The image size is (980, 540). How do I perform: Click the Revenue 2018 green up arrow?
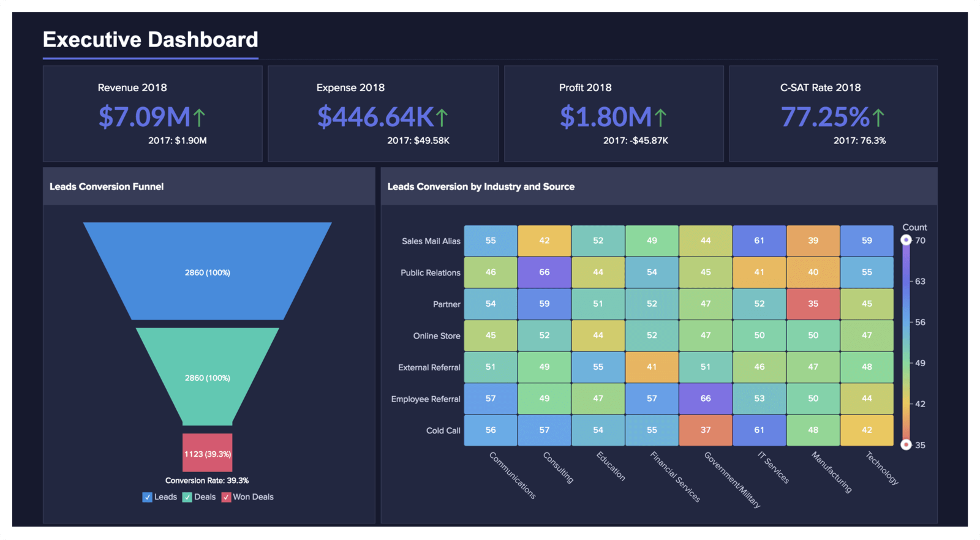(199, 117)
